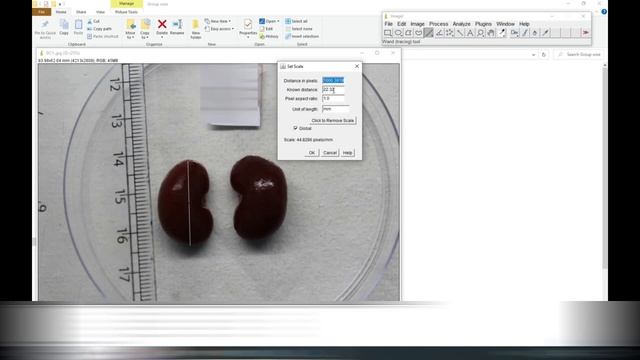Click History in the Open group
The width and height of the screenshot is (640, 360).
[269, 36]
